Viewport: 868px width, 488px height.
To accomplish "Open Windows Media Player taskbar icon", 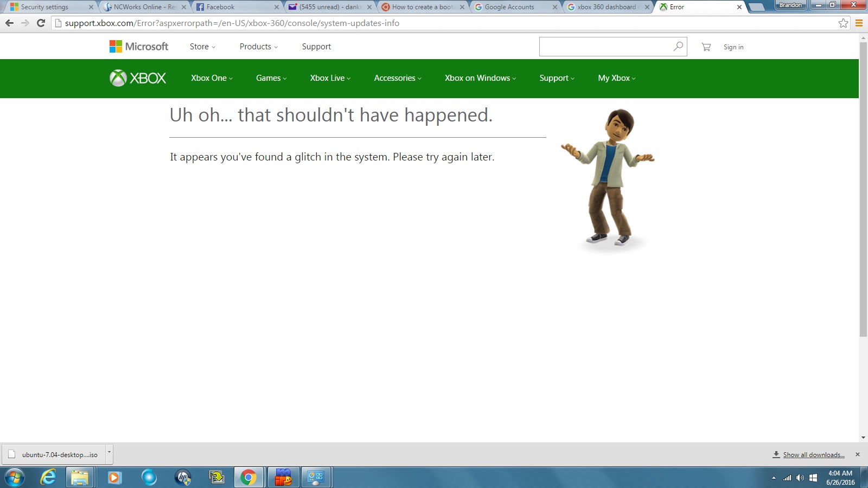I will [x=114, y=478].
